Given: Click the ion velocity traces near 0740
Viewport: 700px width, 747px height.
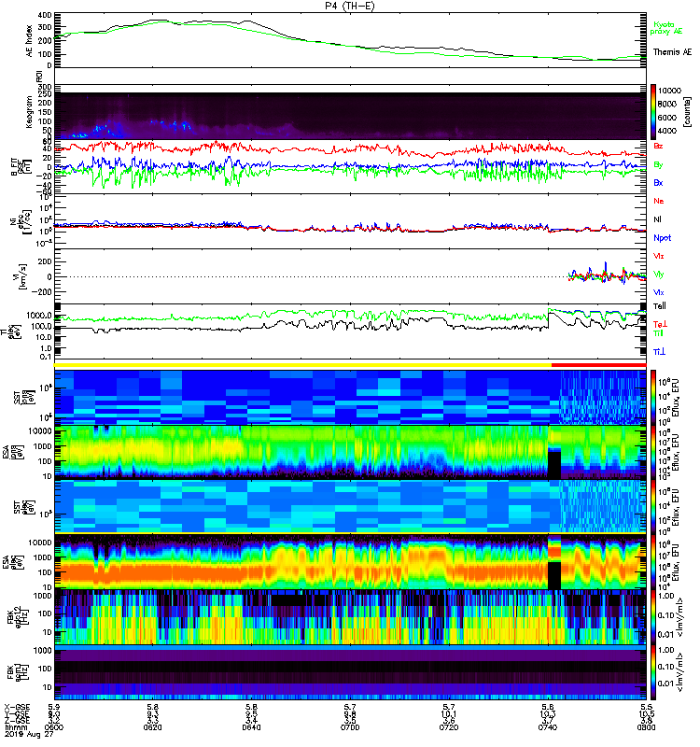Looking at the screenshot, I should [x=606, y=275].
